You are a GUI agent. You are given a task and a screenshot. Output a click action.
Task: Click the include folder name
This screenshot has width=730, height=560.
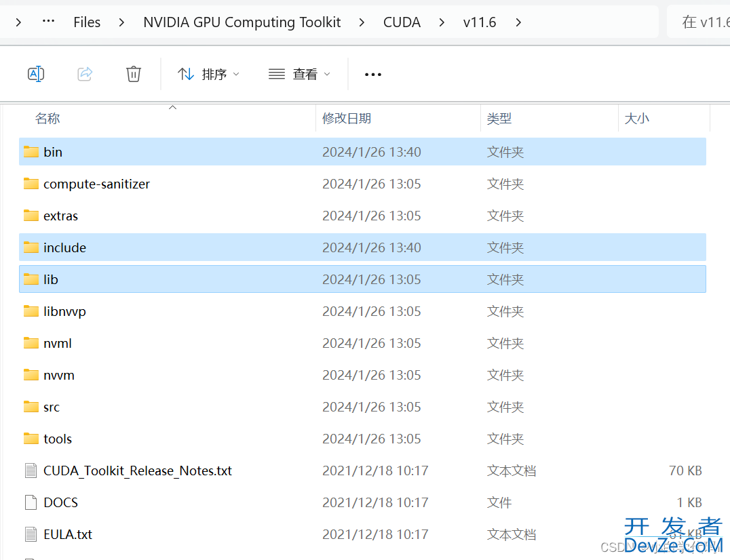click(64, 248)
